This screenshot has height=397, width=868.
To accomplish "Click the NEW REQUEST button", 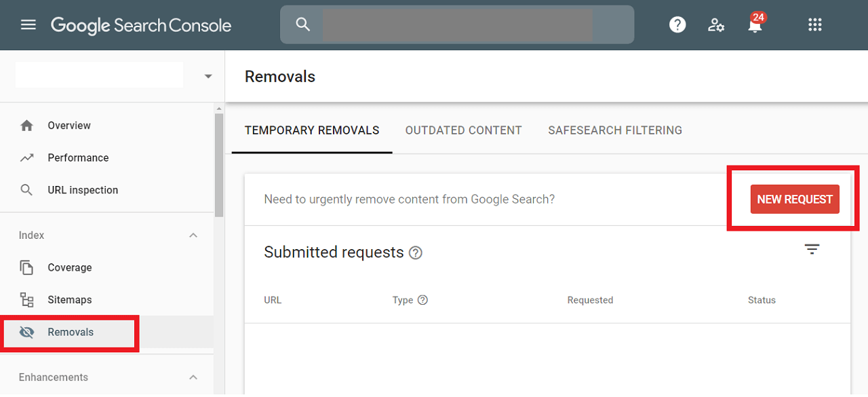I will click(x=794, y=199).
